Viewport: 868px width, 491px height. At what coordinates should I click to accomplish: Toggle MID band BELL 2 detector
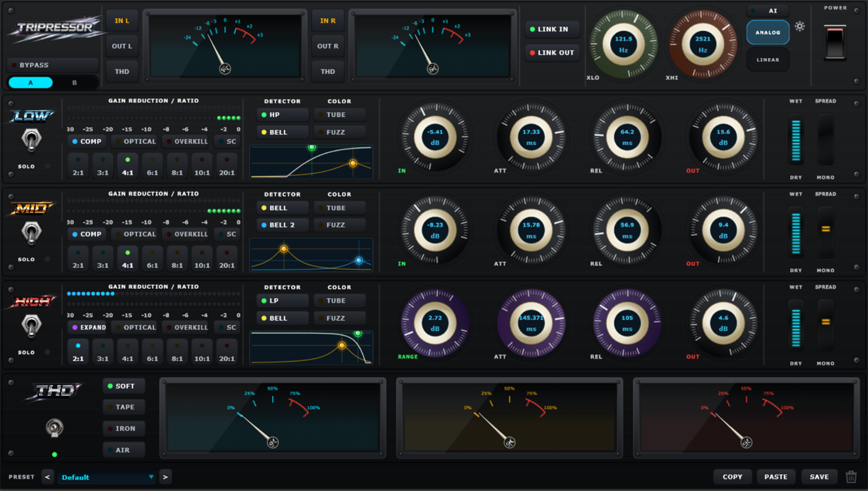click(283, 225)
